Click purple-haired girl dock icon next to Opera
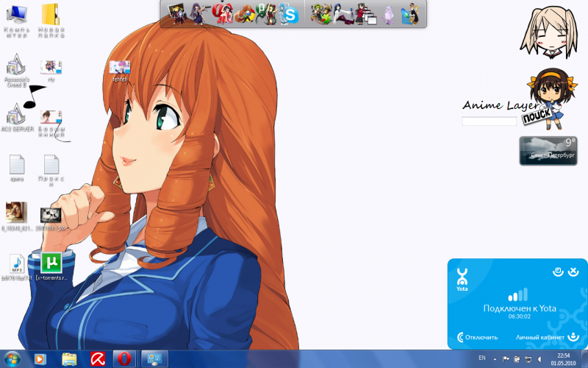The image size is (588, 368). (x=198, y=14)
